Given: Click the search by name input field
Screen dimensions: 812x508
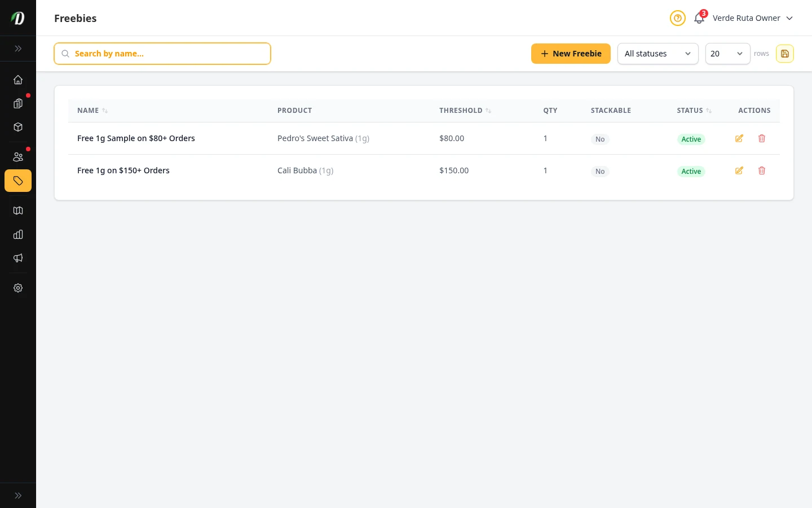Looking at the screenshot, I should click(x=162, y=54).
